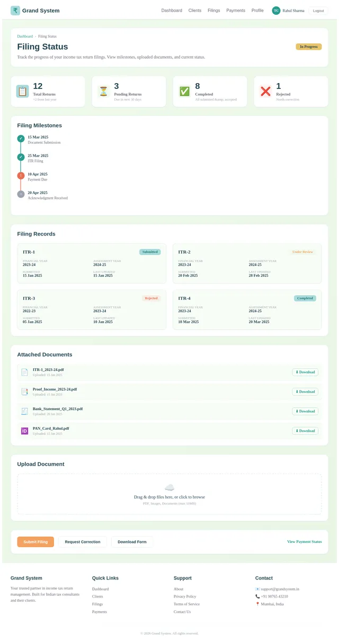
Task: Click the Acknowledgment Received grey milestone marker
Action: point(21,194)
